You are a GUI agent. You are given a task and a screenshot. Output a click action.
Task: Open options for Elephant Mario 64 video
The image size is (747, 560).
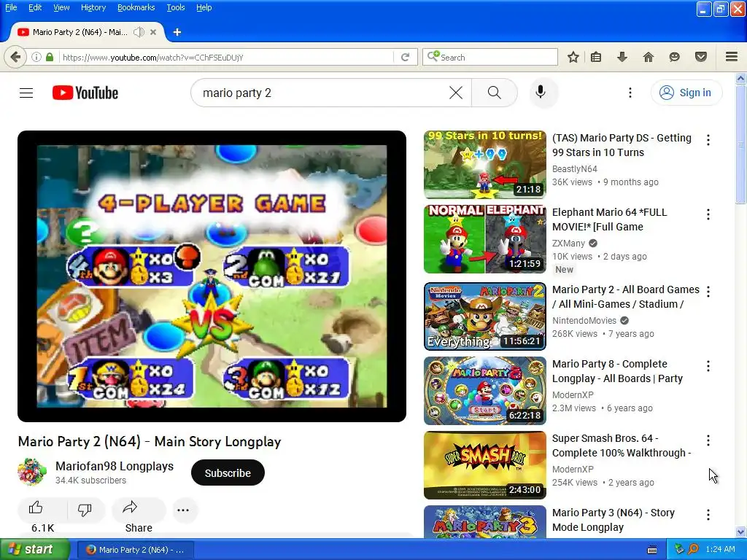(x=708, y=214)
